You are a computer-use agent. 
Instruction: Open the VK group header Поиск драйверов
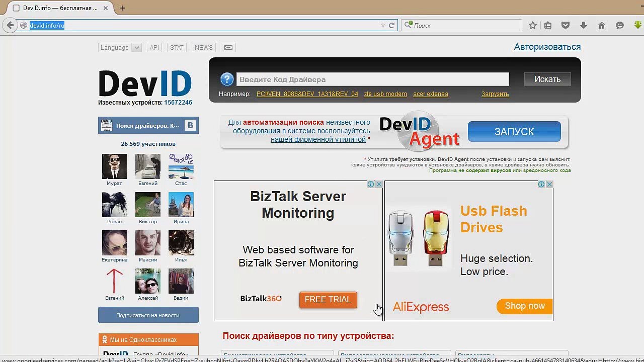coord(147,126)
